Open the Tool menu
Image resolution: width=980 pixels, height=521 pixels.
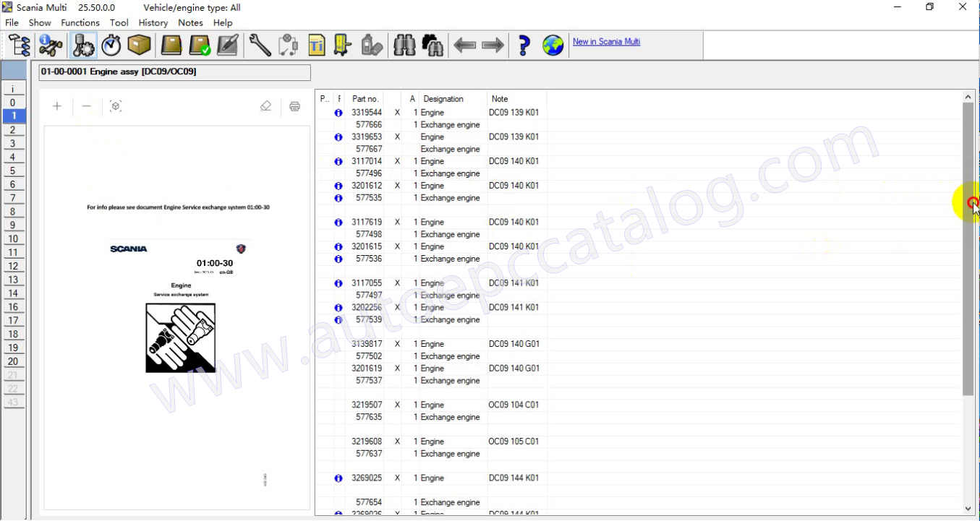(x=119, y=22)
